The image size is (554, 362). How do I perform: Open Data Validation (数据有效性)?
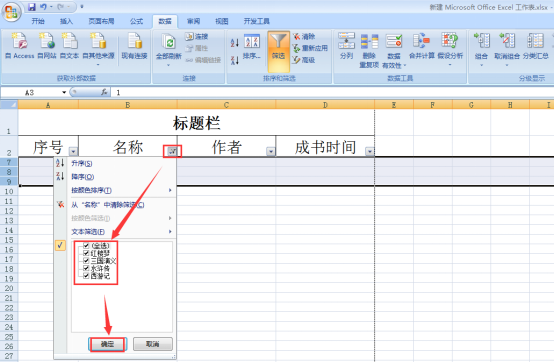click(x=394, y=50)
